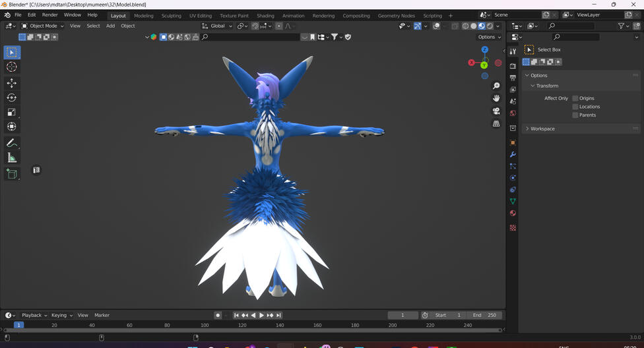Click the zoom magnifier viewport gizmo
This screenshot has width=644, height=348.
(x=496, y=86)
